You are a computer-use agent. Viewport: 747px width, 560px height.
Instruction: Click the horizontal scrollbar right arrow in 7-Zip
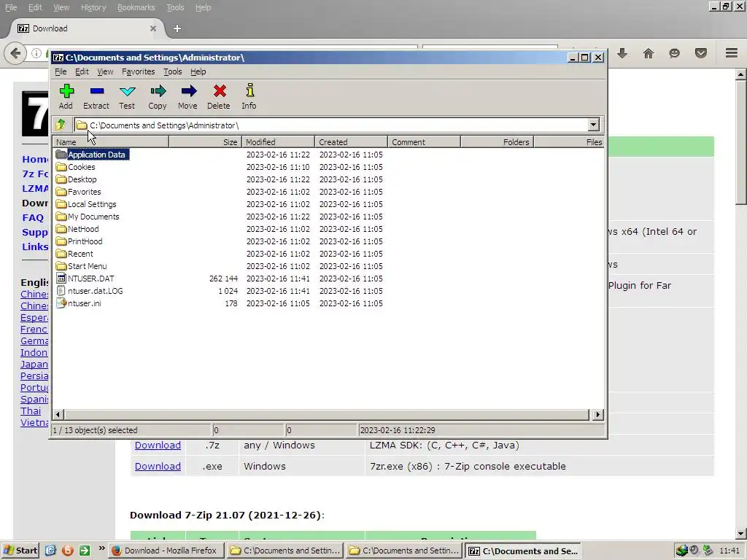tap(598, 414)
